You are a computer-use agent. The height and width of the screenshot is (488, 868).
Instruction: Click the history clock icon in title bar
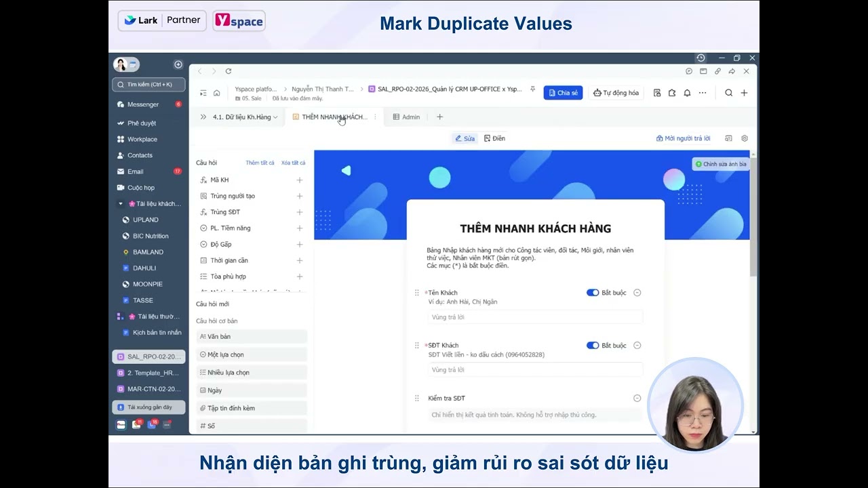pyautogui.click(x=701, y=58)
